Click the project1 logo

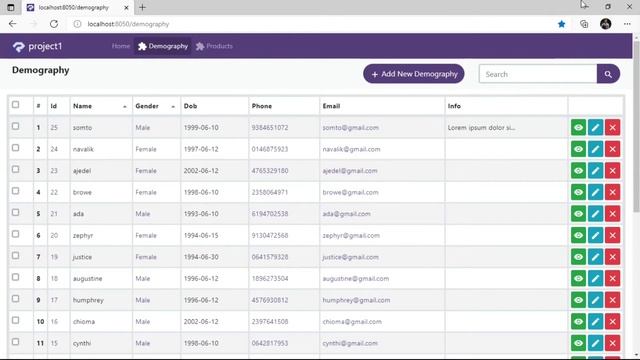pyautogui.click(x=37, y=47)
